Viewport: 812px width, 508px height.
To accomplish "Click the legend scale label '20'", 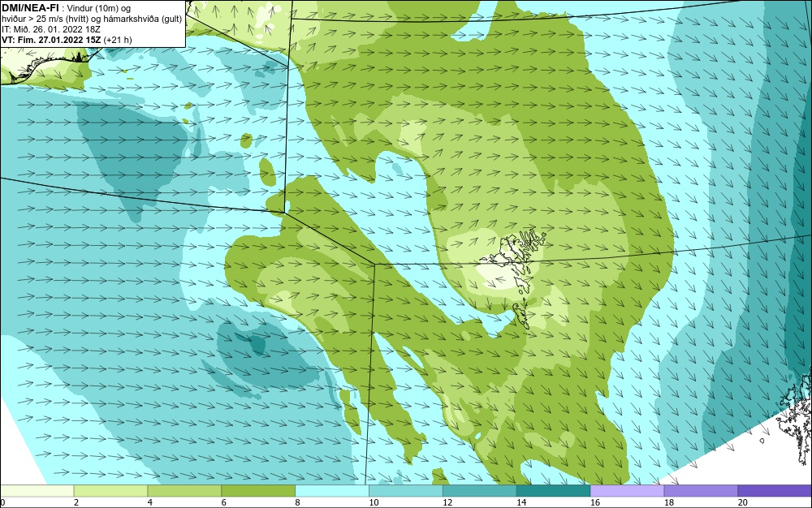I will coord(743,502).
